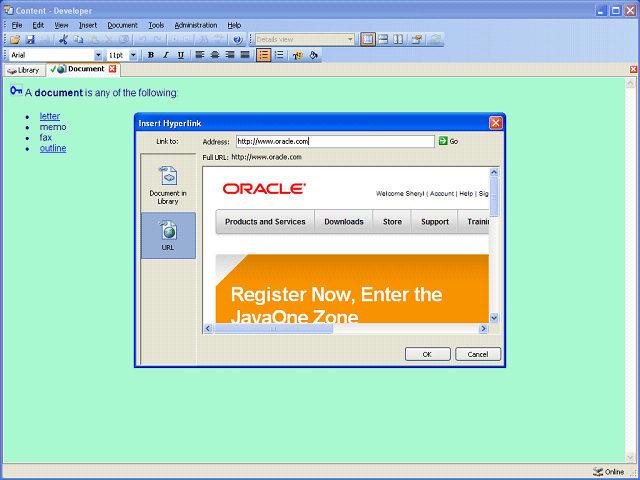Toggle italic formatting
Image resolution: width=640 pixels, height=480 pixels.
[x=166, y=55]
